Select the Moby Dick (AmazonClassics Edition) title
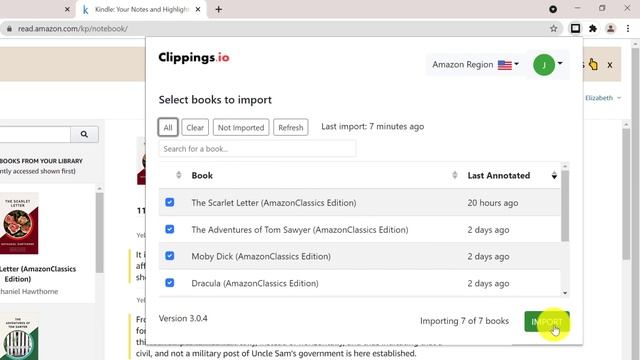Image resolution: width=640 pixels, height=360 pixels. (261, 256)
